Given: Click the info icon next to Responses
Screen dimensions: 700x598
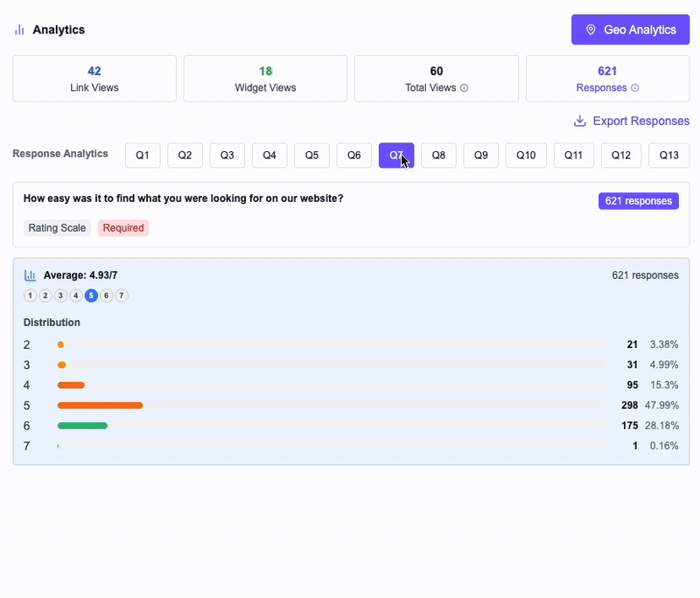Looking at the screenshot, I should coord(635,88).
